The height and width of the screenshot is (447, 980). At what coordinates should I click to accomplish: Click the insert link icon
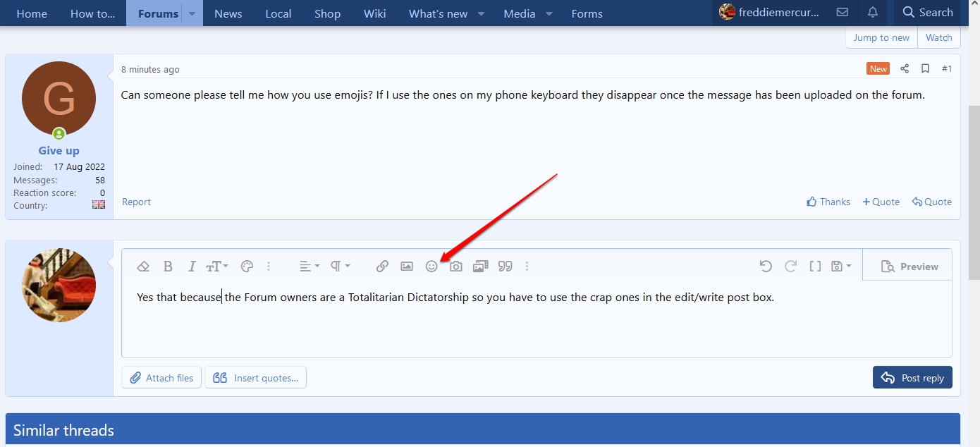coord(382,267)
